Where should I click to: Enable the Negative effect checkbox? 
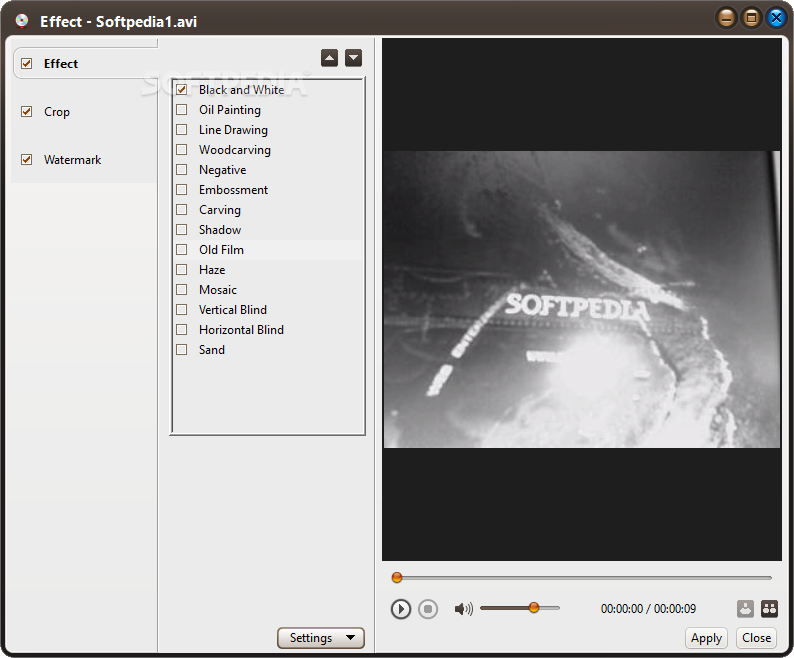click(x=181, y=170)
